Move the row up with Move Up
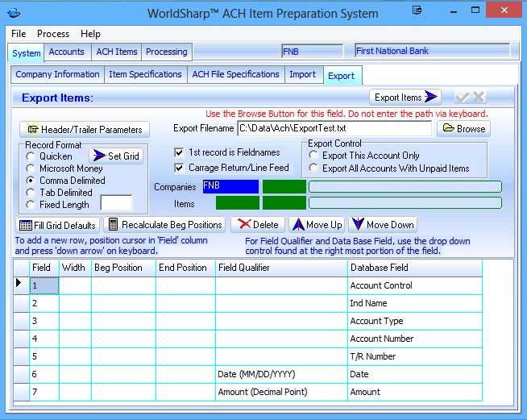The image size is (527, 420). point(316,225)
